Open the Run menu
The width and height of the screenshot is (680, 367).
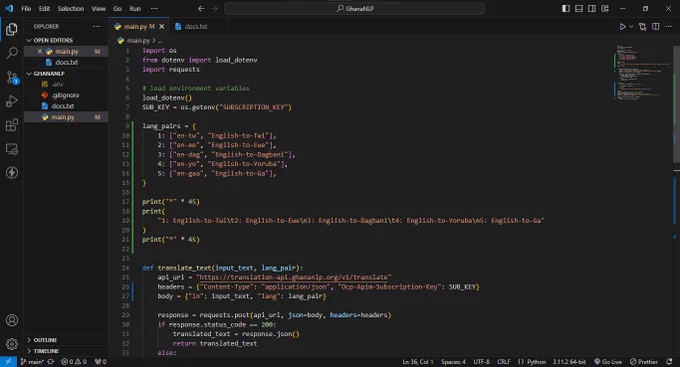[135, 8]
